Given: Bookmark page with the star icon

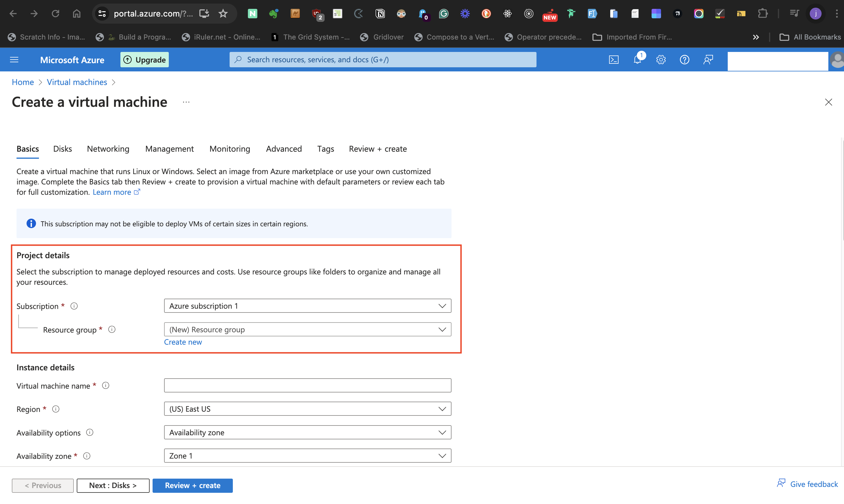Looking at the screenshot, I should click(223, 14).
